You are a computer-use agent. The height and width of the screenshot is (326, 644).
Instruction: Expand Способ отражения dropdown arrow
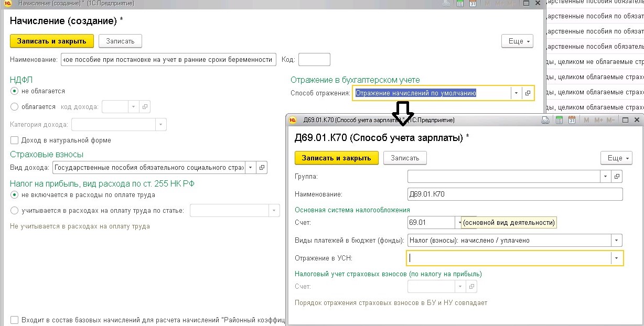tap(516, 93)
